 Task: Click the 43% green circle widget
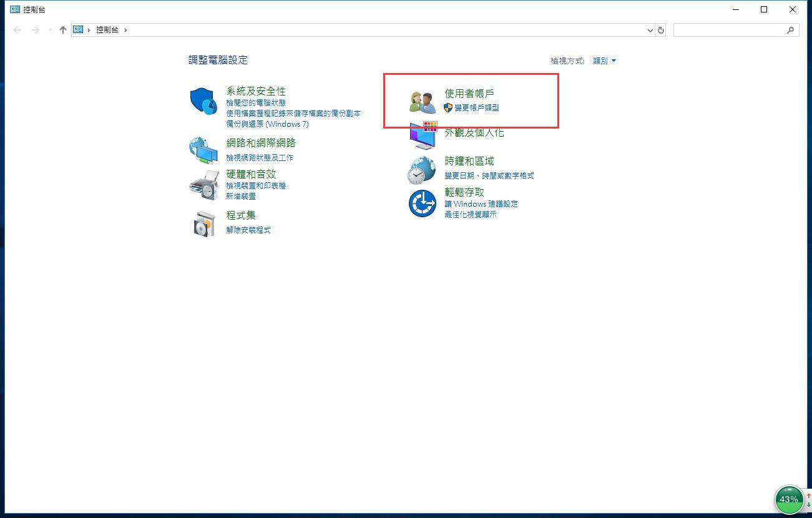[789, 499]
